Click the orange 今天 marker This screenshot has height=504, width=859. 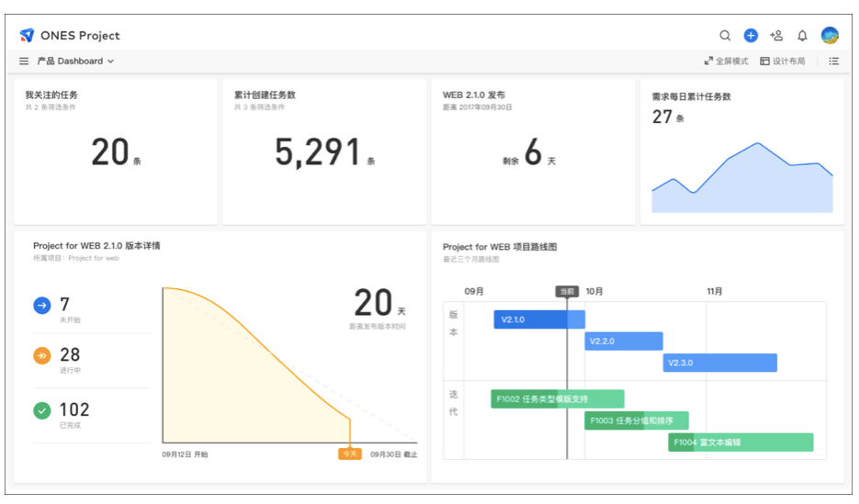point(349,454)
